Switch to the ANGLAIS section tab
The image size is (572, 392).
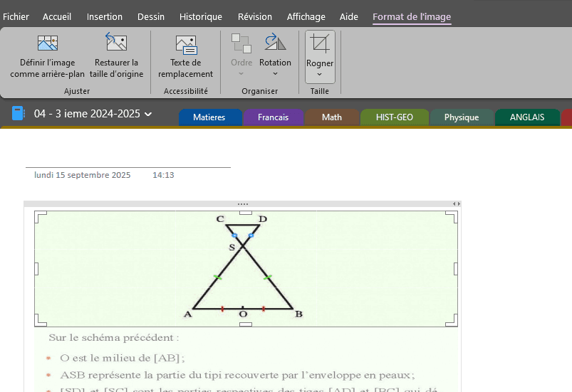pos(526,117)
